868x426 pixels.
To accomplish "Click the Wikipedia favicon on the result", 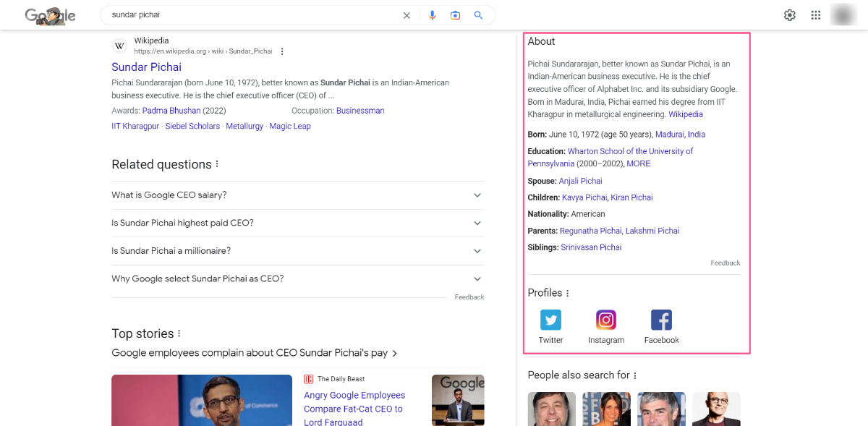I will point(119,46).
